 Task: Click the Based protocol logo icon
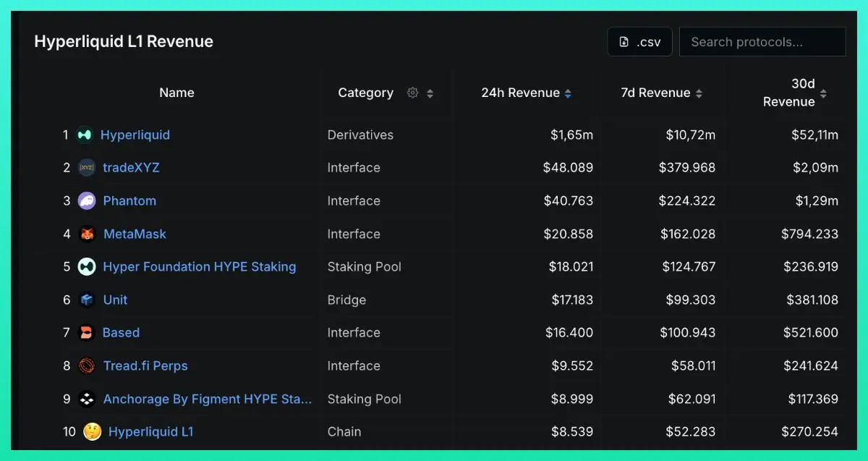point(87,333)
